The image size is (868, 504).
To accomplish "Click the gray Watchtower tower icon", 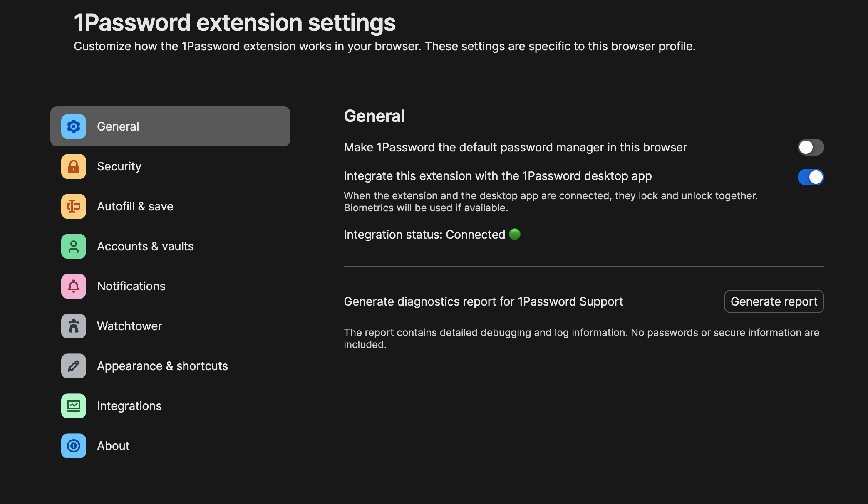I will tap(74, 326).
